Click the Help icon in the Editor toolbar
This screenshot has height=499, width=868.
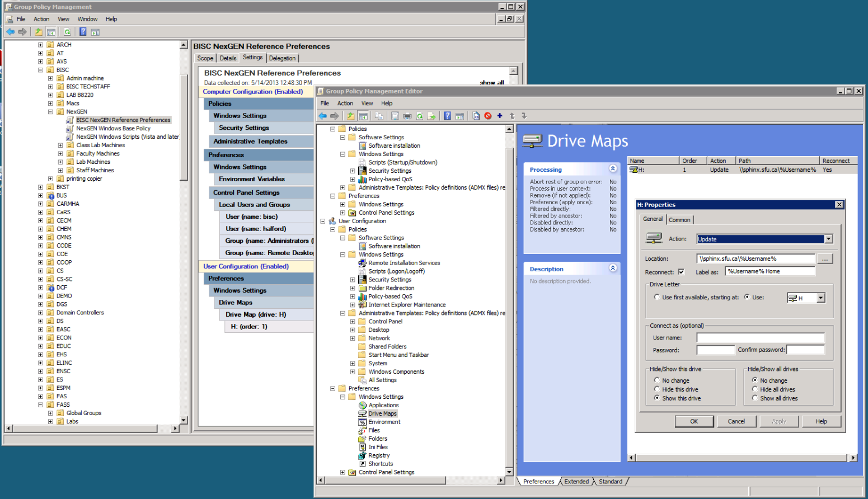(x=447, y=116)
